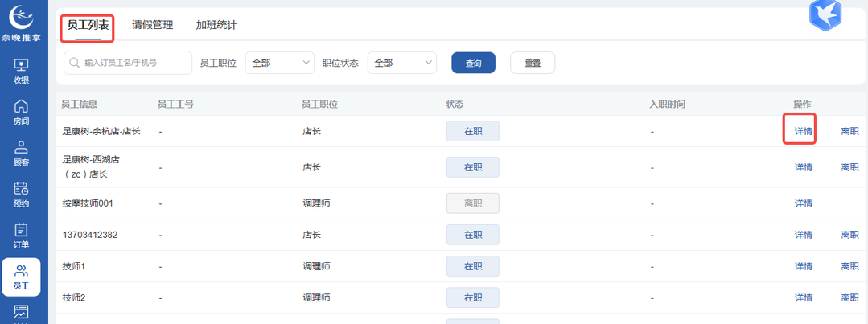Screen dimensions: 868x324
Task: Open 详情 for 足康树-西湖店（zc）店长
Action: [x=804, y=167]
